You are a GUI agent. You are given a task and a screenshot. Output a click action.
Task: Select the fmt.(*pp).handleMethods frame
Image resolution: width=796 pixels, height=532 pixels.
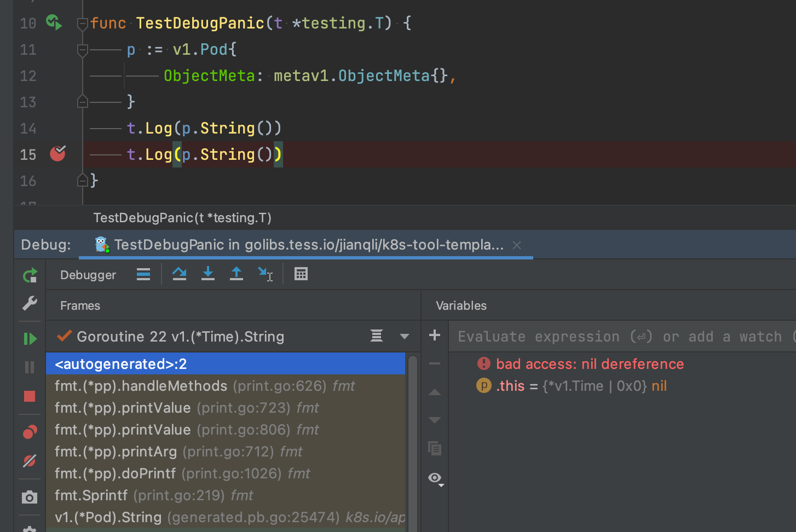226,386
